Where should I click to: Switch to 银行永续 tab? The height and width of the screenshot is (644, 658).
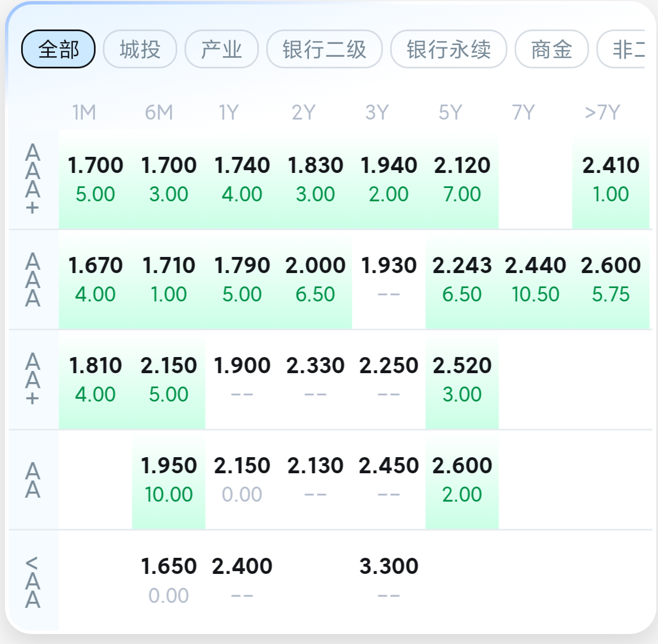click(448, 49)
